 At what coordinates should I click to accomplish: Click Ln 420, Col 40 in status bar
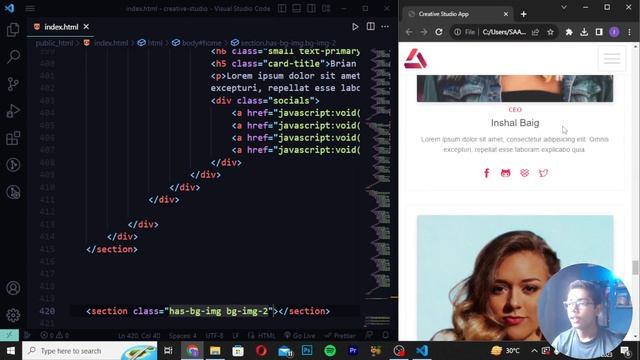point(139,336)
